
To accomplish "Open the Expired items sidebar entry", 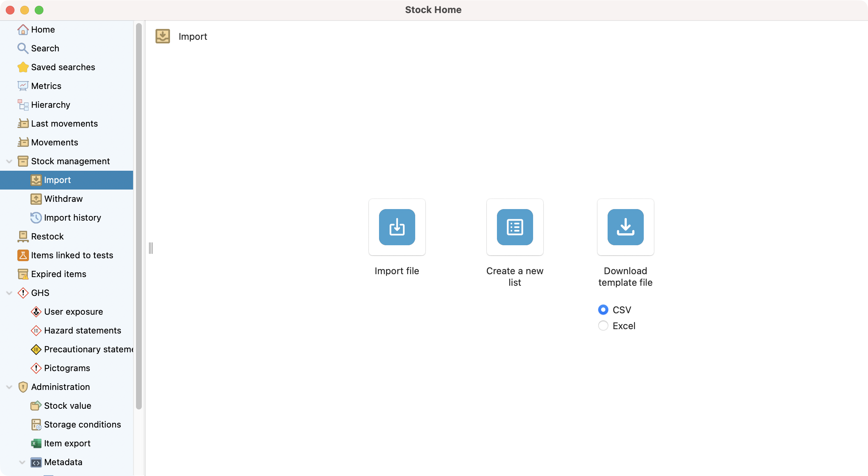I will (59, 274).
